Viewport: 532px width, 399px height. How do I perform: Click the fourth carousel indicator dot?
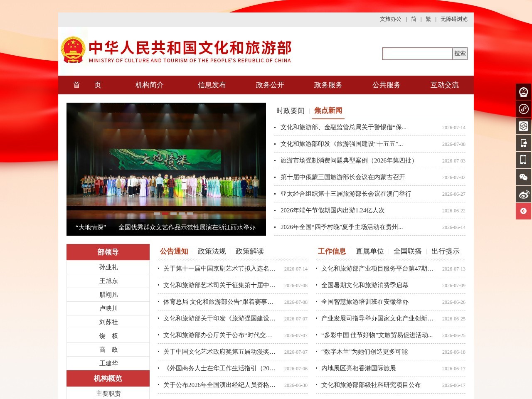point(182,214)
